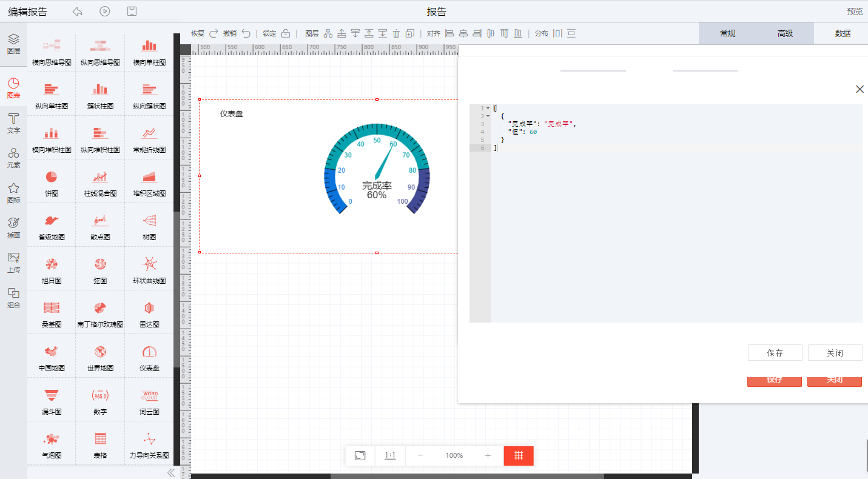Select the 世界地图 chart type
This screenshot has width=868, height=479.
(100, 357)
